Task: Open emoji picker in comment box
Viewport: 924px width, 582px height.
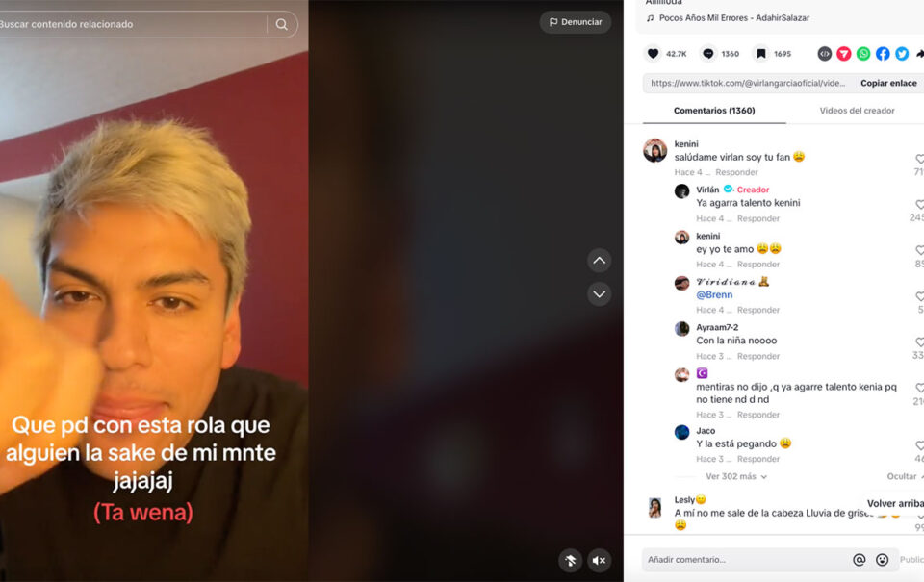Action: pos(883,560)
